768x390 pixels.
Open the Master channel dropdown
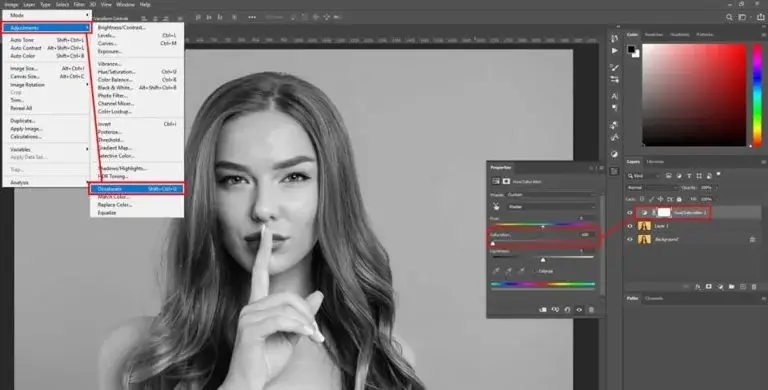(551, 207)
